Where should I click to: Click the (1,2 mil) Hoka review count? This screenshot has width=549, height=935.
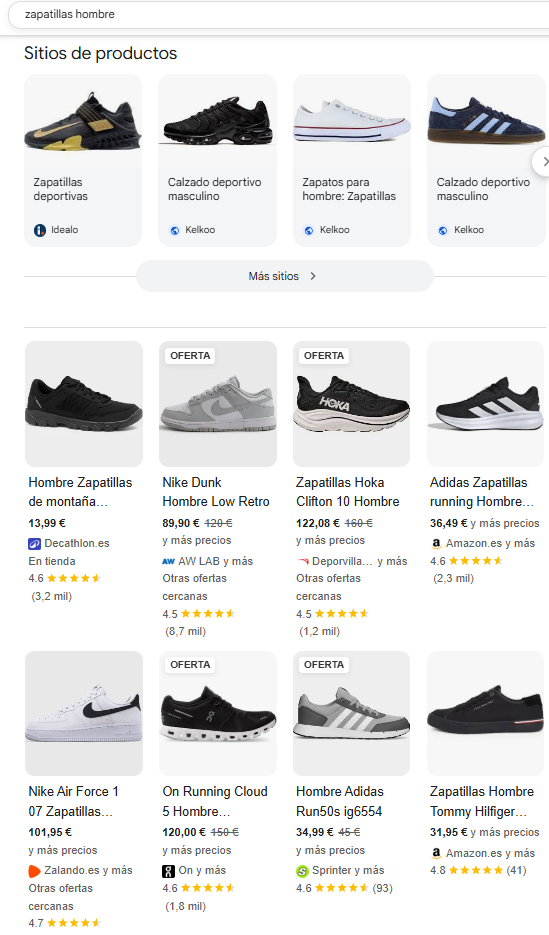coord(320,631)
